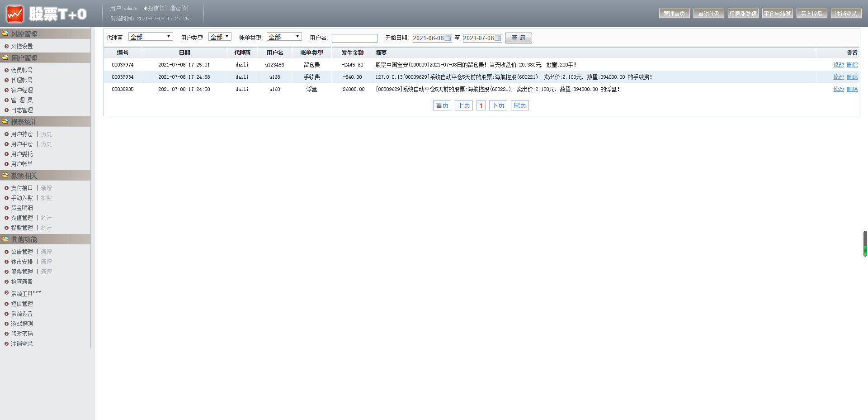Click 注销登录 in the top bar
This screenshot has width=868, height=420.
point(846,14)
